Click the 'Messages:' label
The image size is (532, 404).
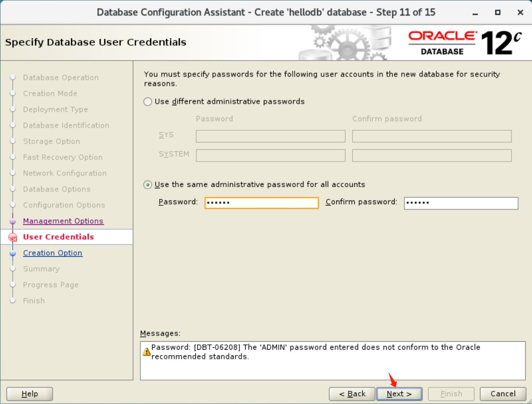(160, 333)
